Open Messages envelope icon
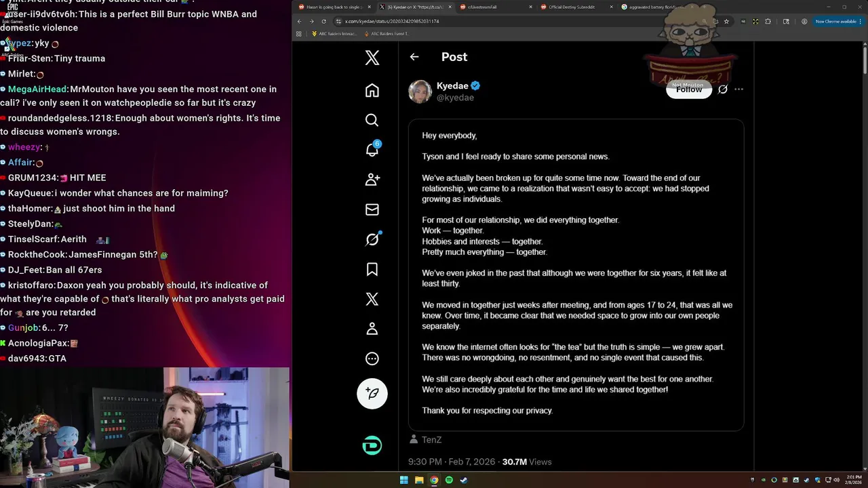The width and height of the screenshot is (868, 488). pyautogui.click(x=372, y=209)
